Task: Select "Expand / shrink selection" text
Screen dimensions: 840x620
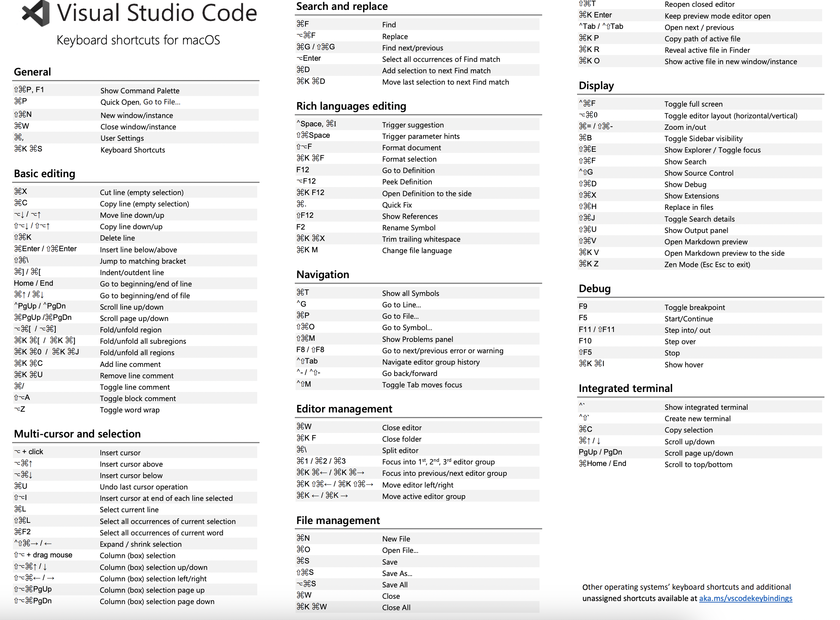Action: click(x=141, y=544)
